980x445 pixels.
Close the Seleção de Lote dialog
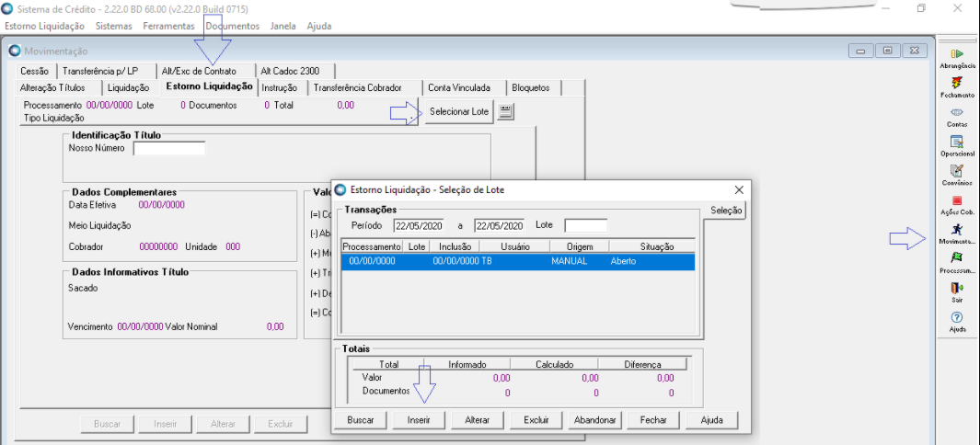738,189
